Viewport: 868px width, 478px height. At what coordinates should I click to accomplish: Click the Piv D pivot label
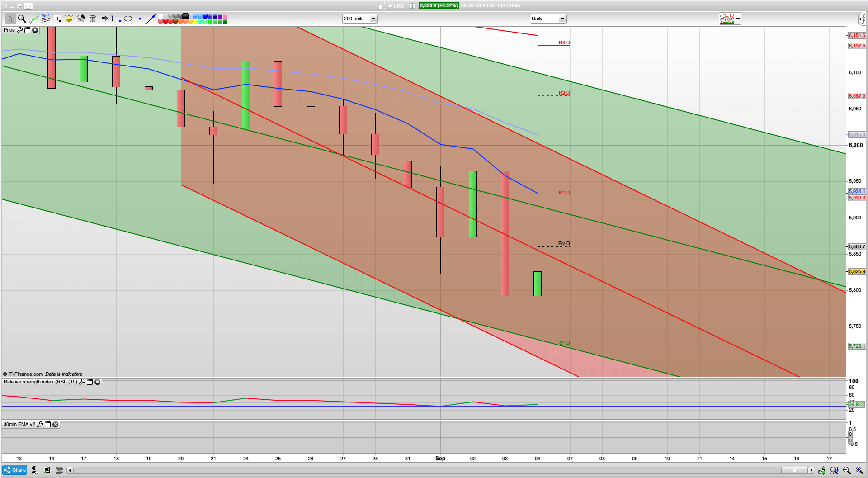pyautogui.click(x=564, y=243)
